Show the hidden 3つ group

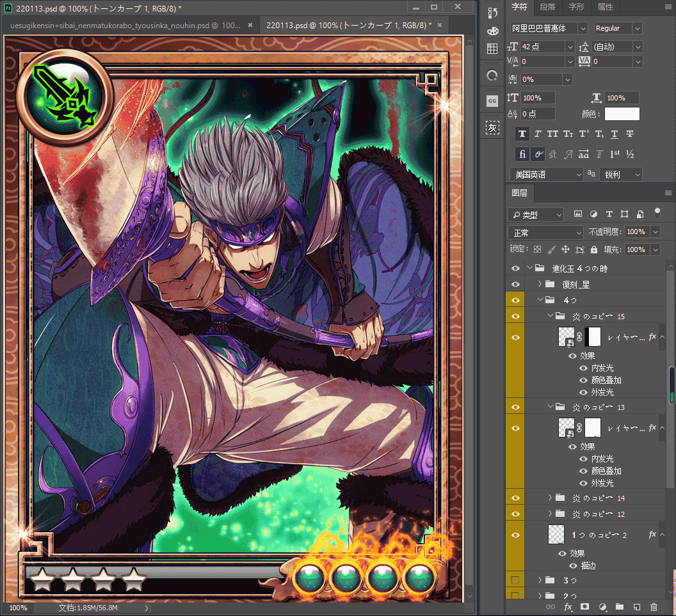(515, 580)
